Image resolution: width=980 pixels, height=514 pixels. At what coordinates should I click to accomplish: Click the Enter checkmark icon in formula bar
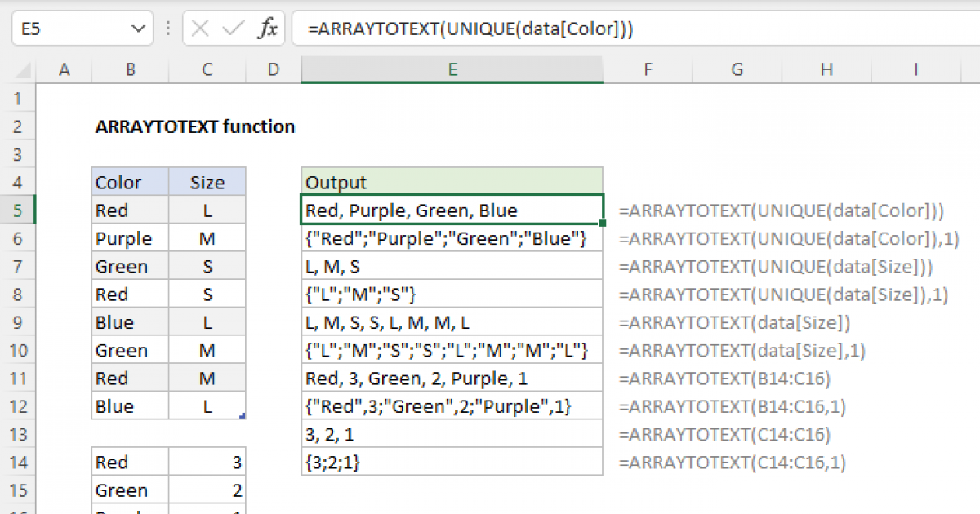coord(234,29)
